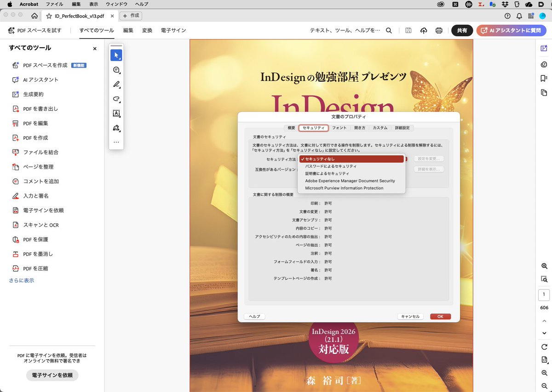552x392 pixels.
Task: Click the search field テキスト、ツール、ヘルプを…
Action: click(x=345, y=30)
